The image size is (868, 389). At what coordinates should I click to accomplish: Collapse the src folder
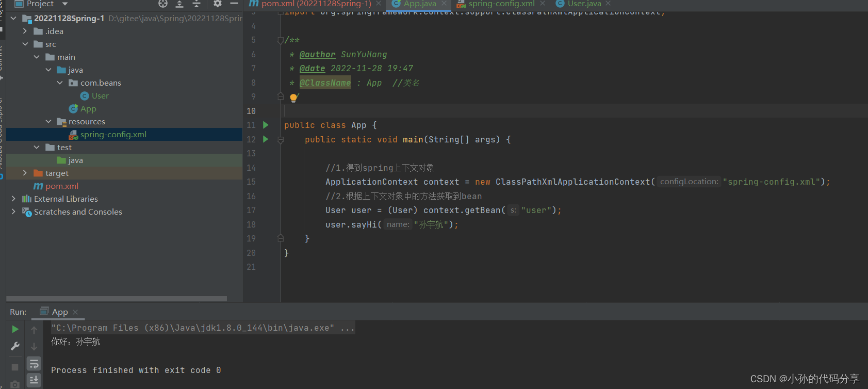(x=25, y=44)
